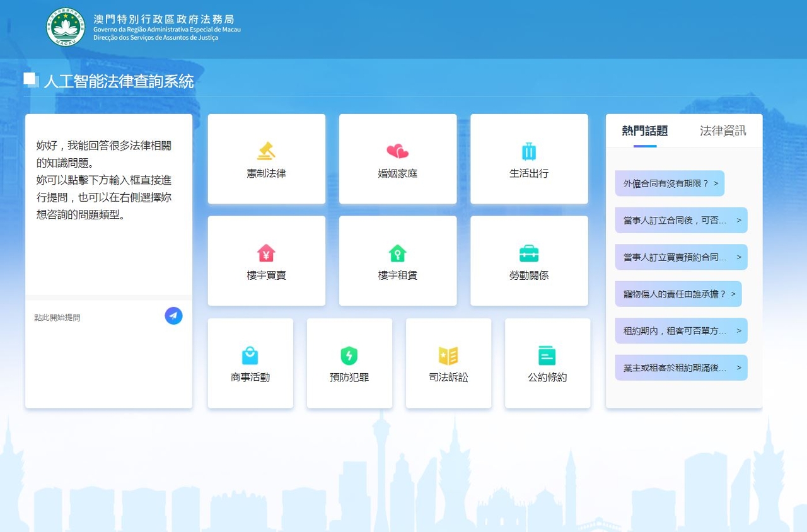Select the briefcase icon for 勞動關係
Screen dimensions: 807x532
point(529,253)
